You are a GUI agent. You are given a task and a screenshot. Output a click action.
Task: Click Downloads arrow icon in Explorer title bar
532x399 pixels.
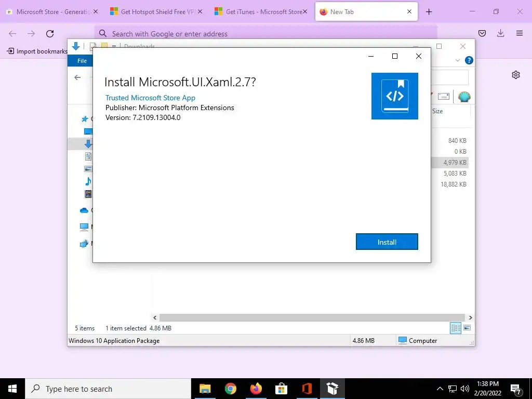coord(76,46)
